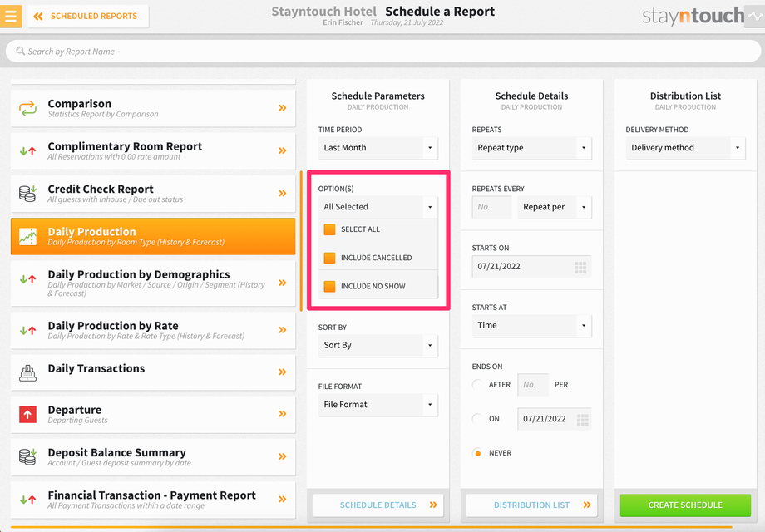Open the Time Period dropdown showing Last Month
Image resolution: width=765 pixels, height=532 pixels.
pos(378,148)
